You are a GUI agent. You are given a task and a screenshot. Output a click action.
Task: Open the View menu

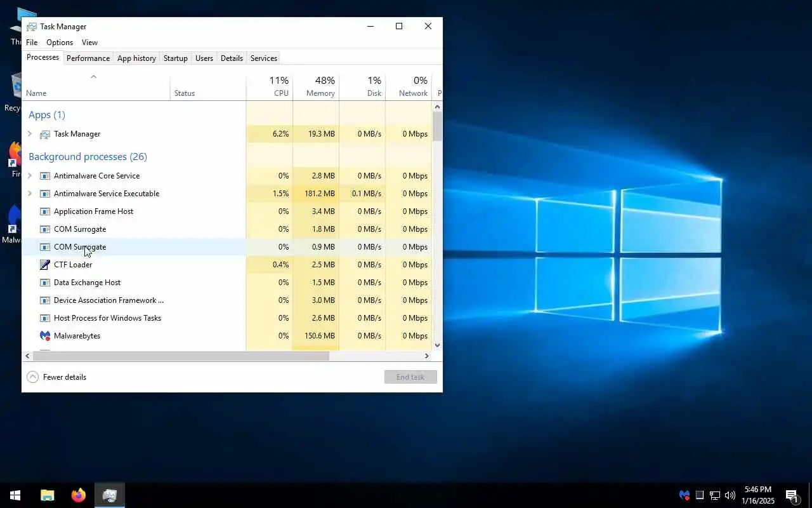tap(89, 43)
